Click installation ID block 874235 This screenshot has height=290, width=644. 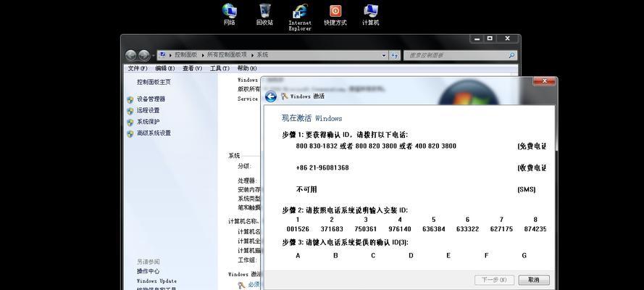535,229
